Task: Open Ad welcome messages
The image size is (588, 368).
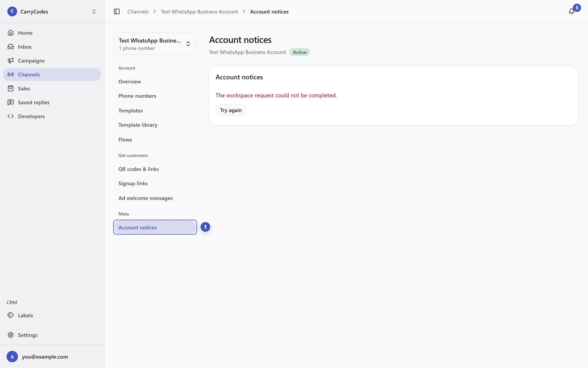Action: coord(155,198)
